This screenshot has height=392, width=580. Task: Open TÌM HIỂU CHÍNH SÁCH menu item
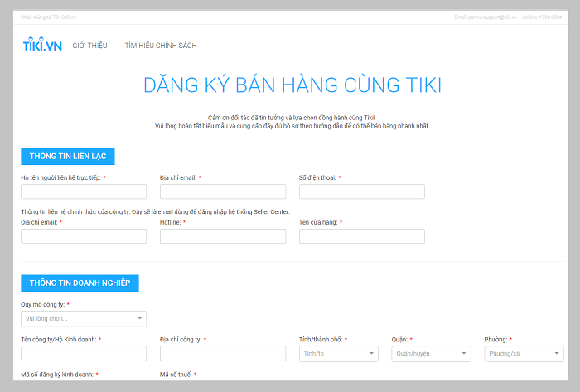click(161, 46)
